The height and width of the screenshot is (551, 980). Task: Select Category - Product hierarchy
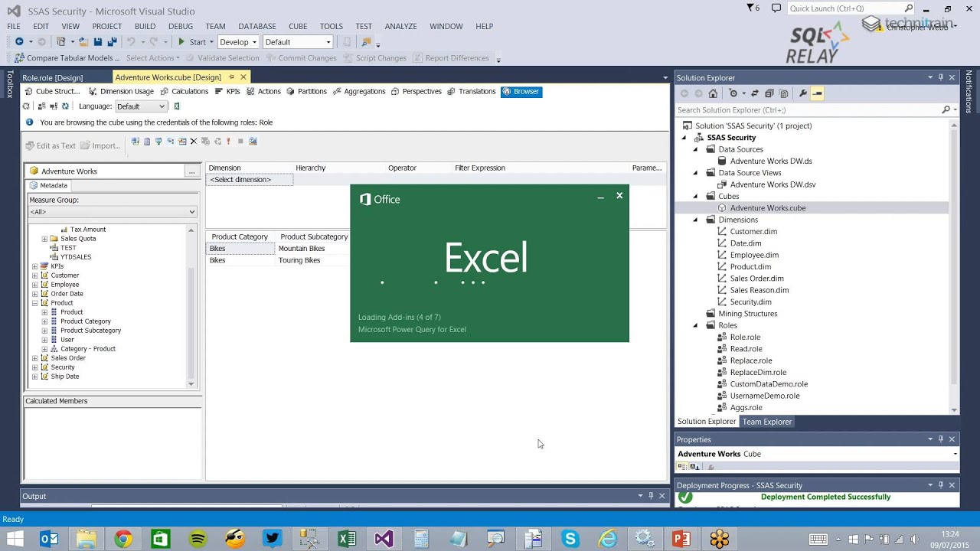tap(88, 349)
